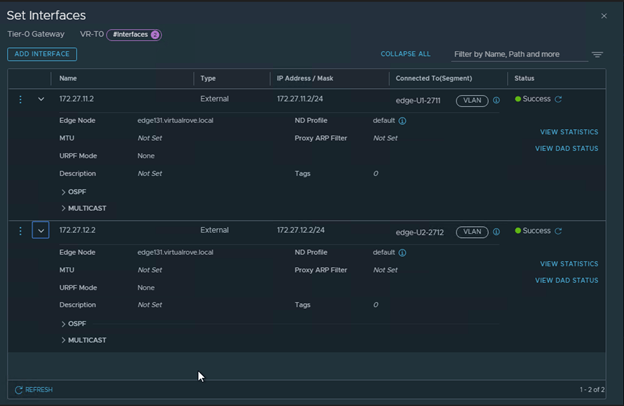
Task: Open the filter options icon
Action: click(597, 54)
